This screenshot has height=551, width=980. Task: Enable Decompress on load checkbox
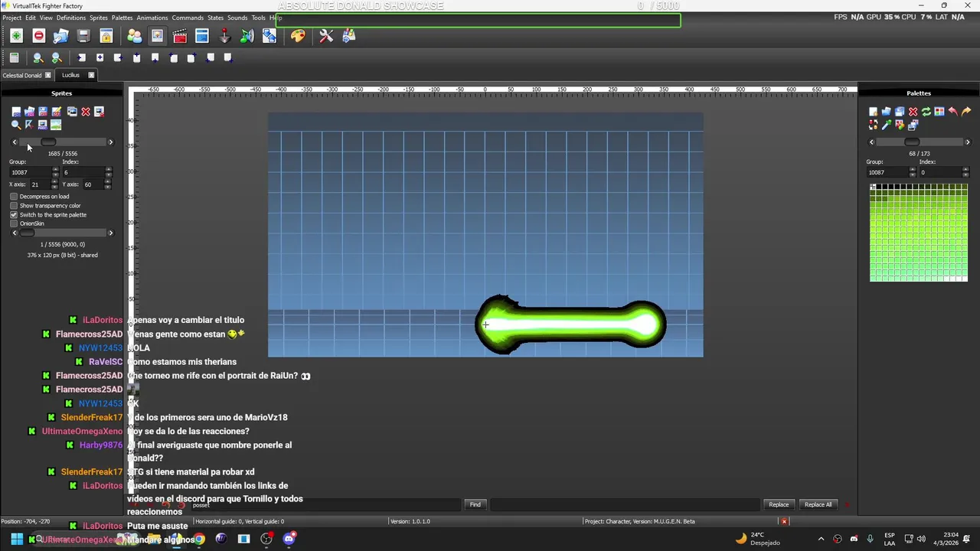14,197
